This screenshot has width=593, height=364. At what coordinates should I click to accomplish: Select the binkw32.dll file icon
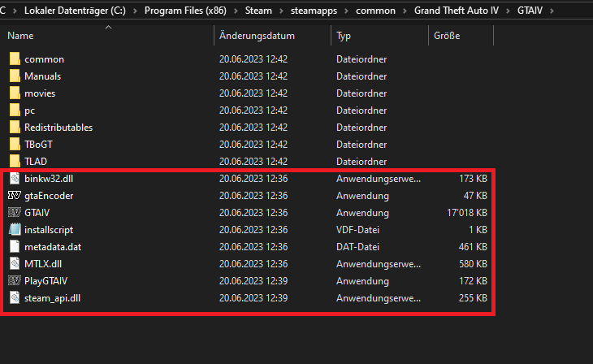tap(14, 179)
